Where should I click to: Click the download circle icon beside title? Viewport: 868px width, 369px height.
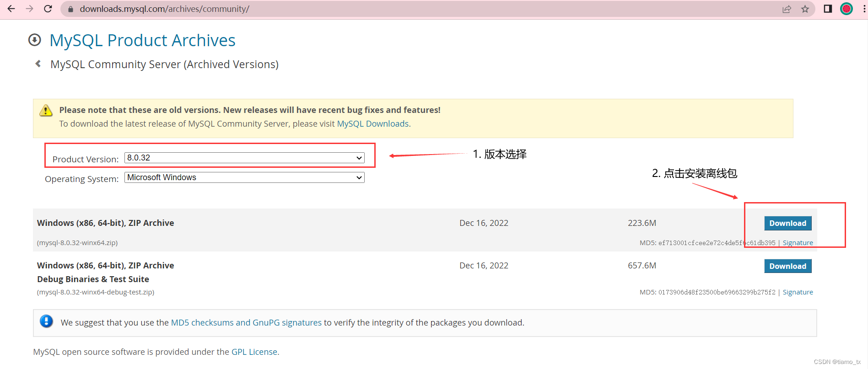pyautogui.click(x=35, y=40)
